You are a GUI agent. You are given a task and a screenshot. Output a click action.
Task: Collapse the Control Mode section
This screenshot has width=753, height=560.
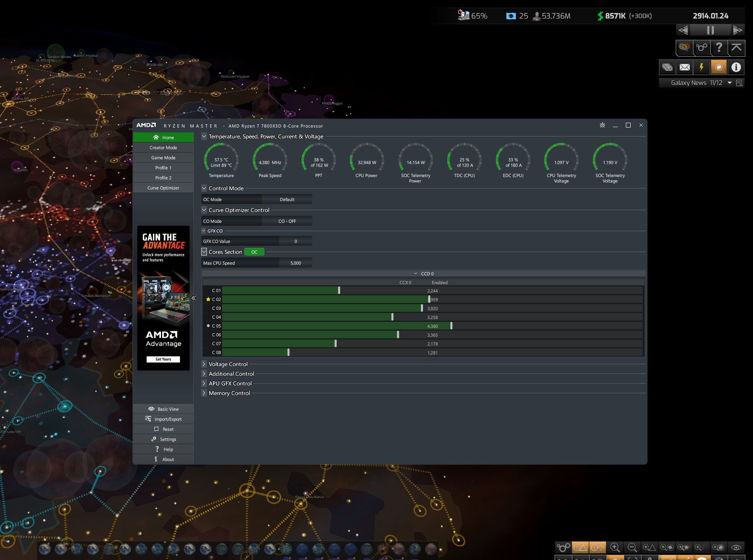click(204, 188)
